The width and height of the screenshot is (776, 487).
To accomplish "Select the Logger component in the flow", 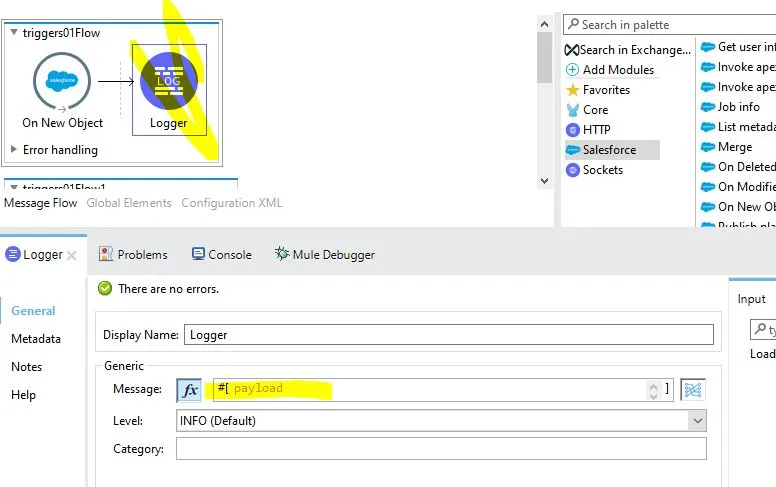I will pos(169,81).
